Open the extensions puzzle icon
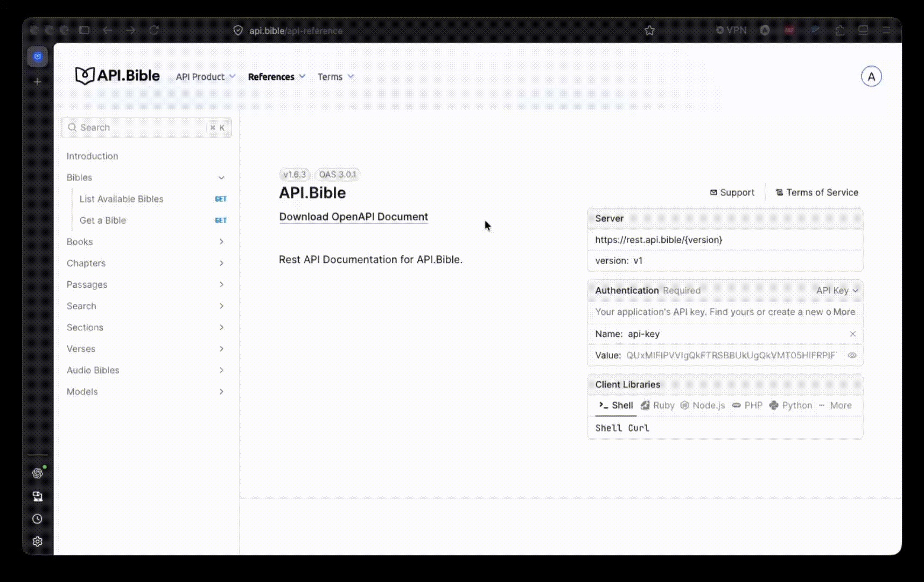Viewport: 924px width, 582px height. click(840, 31)
